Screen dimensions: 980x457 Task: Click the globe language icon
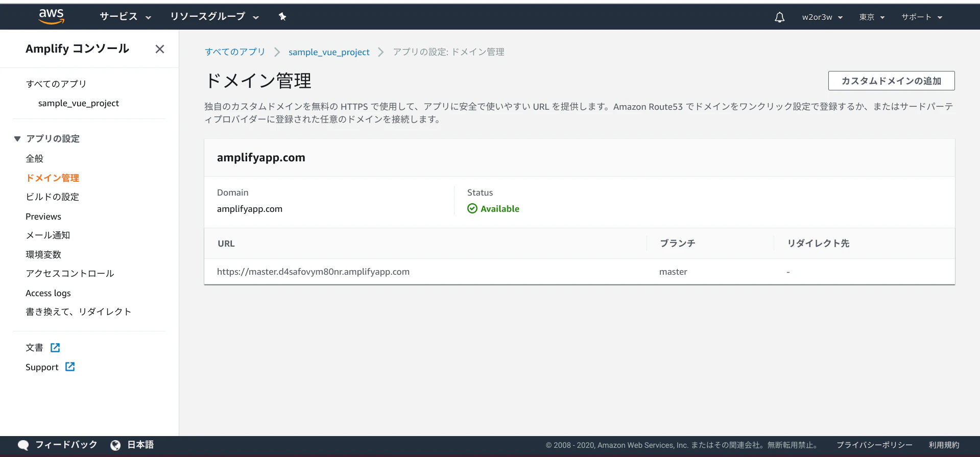point(115,445)
